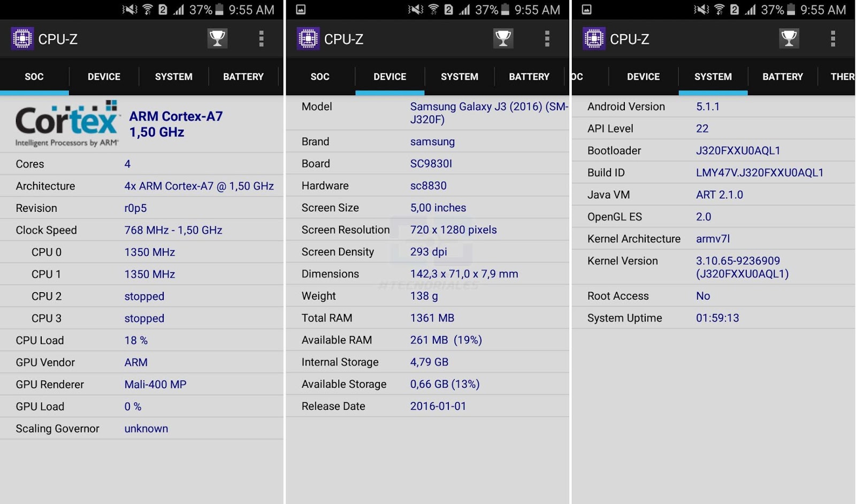This screenshot has width=856, height=504.
Task: Tap the trophy icon in the right CPU-Z screen
Action: (x=789, y=39)
